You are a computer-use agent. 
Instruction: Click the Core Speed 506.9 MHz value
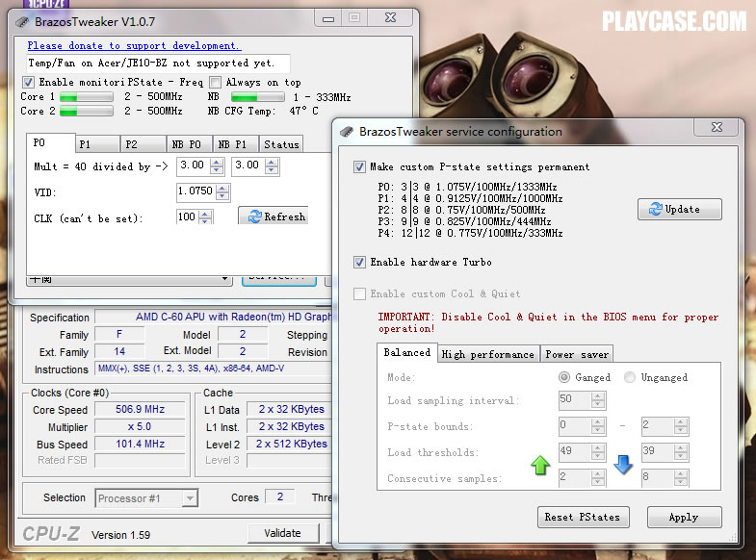coord(141,409)
